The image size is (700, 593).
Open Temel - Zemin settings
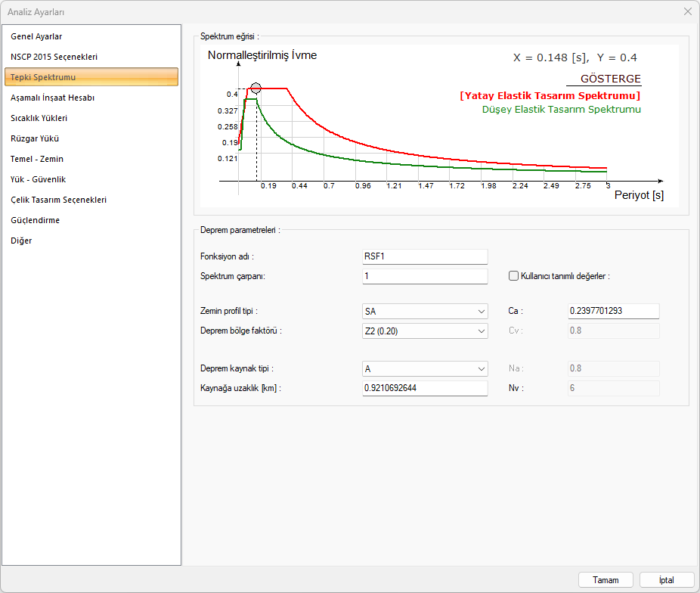pos(37,159)
